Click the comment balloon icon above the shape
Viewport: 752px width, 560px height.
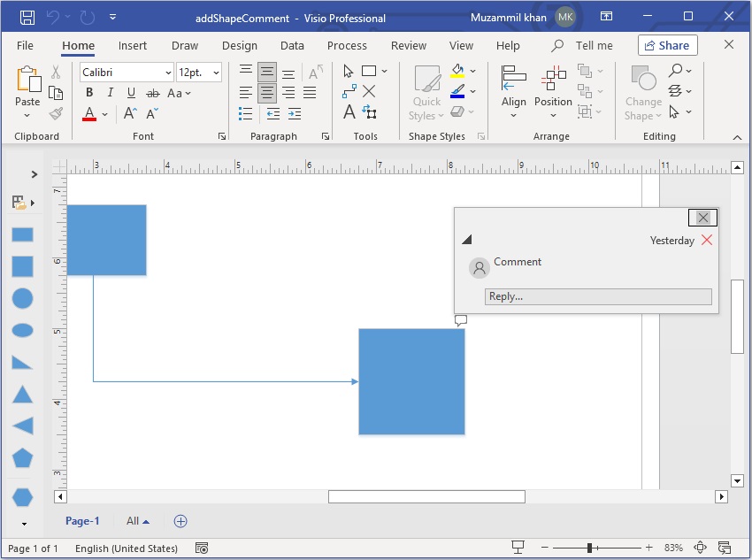point(460,320)
